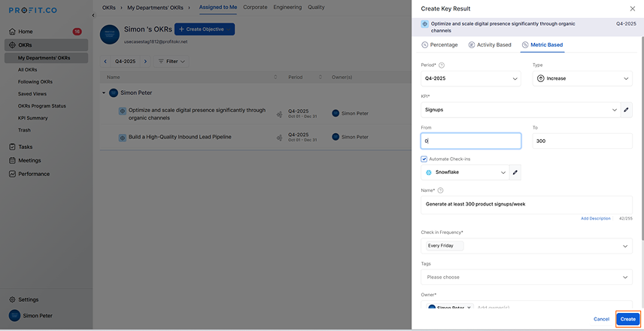The image size is (644, 331).
Task: Click alignment icon for Build Pipeline row
Action: pyautogui.click(x=280, y=138)
